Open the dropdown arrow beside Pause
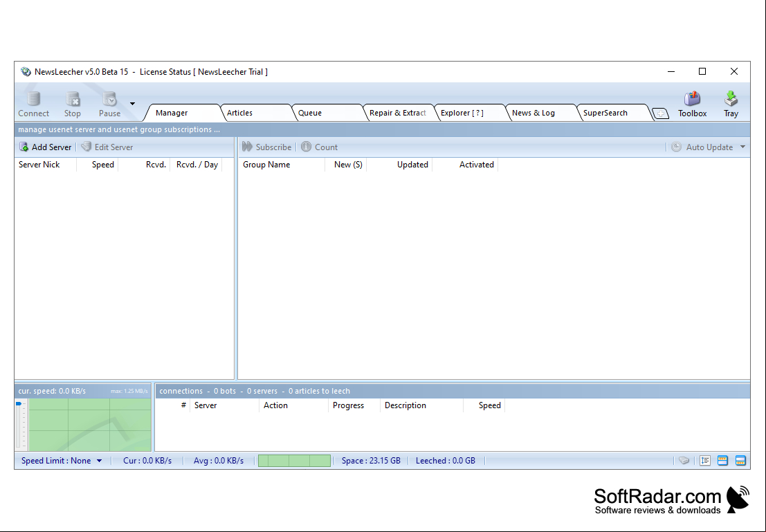Viewport: 766px width, 532px height. click(132, 104)
